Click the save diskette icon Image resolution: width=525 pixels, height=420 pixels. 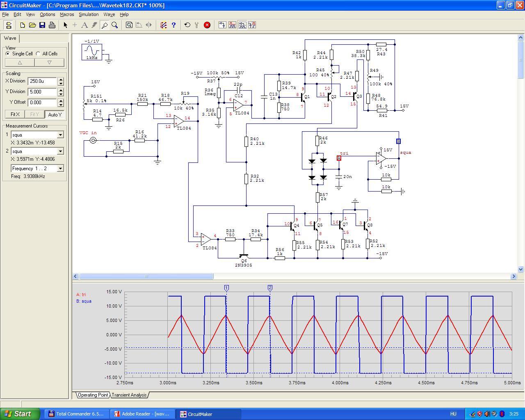42,25
